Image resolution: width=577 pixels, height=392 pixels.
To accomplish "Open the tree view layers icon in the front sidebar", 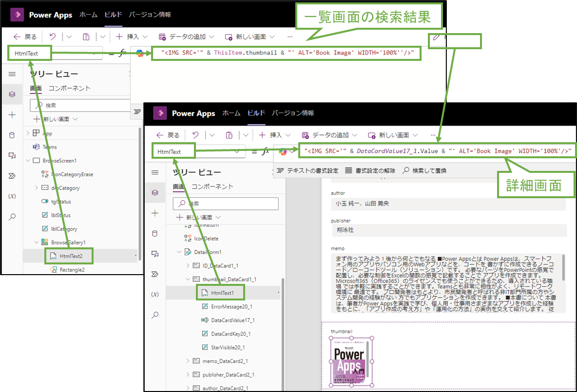I will click(155, 193).
